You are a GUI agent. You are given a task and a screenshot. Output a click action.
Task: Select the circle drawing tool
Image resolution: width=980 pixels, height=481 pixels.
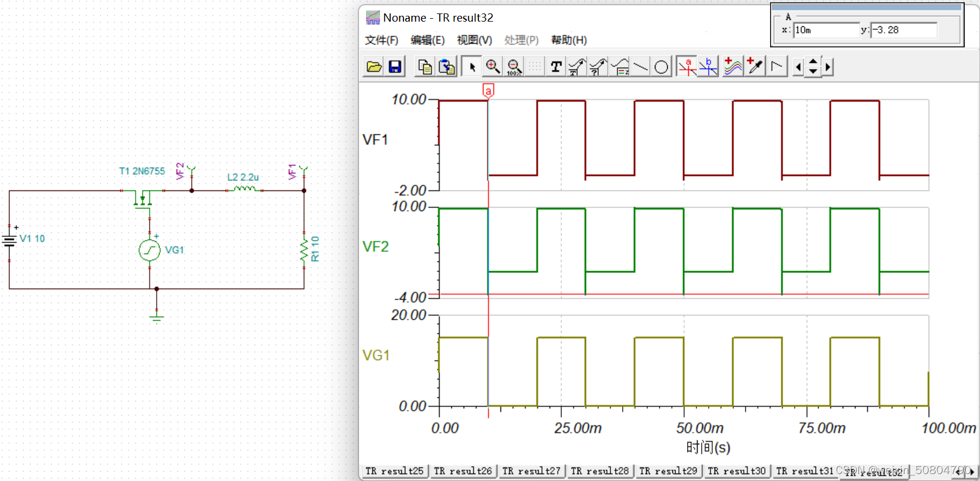click(661, 67)
